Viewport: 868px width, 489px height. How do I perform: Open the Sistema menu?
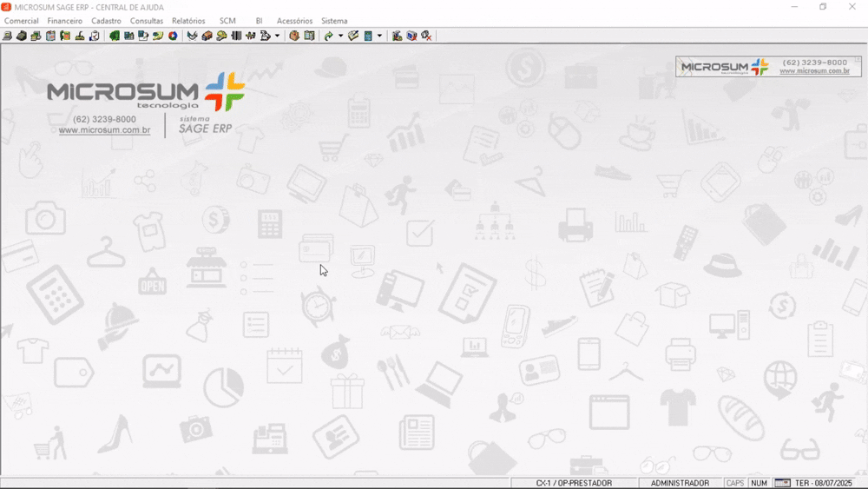334,21
